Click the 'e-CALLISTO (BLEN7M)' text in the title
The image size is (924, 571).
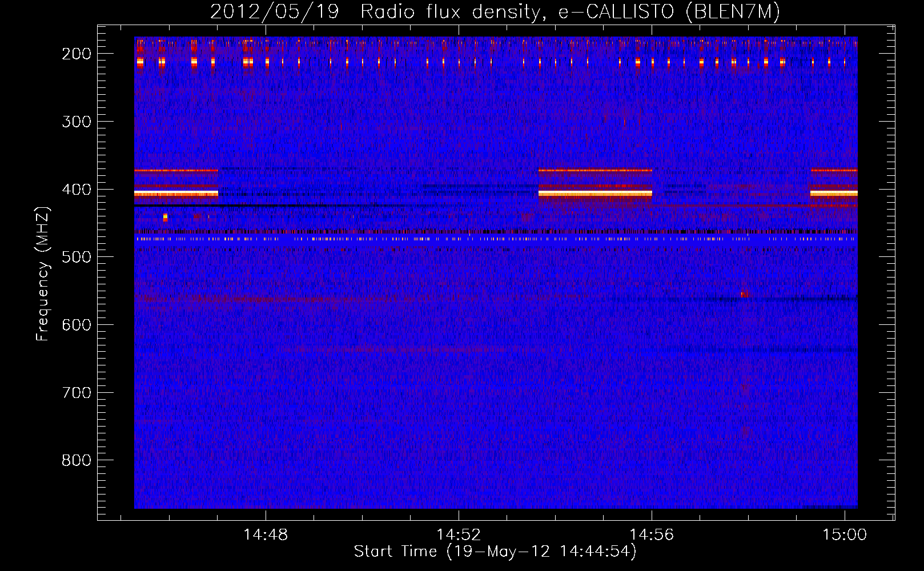pyautogui.click(x=669, y=12)
